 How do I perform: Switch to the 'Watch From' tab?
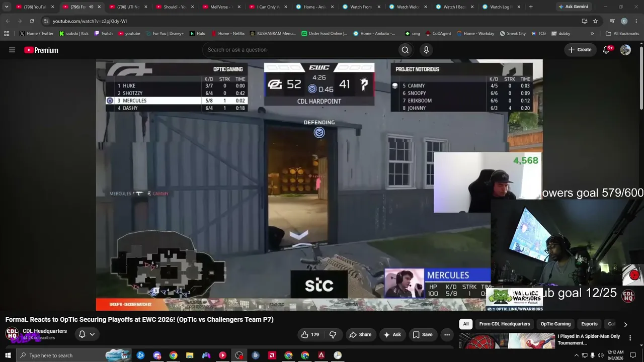point(361,7)
